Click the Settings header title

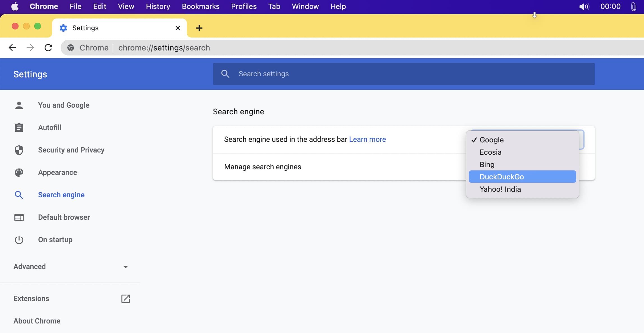[x=30, y=74]
